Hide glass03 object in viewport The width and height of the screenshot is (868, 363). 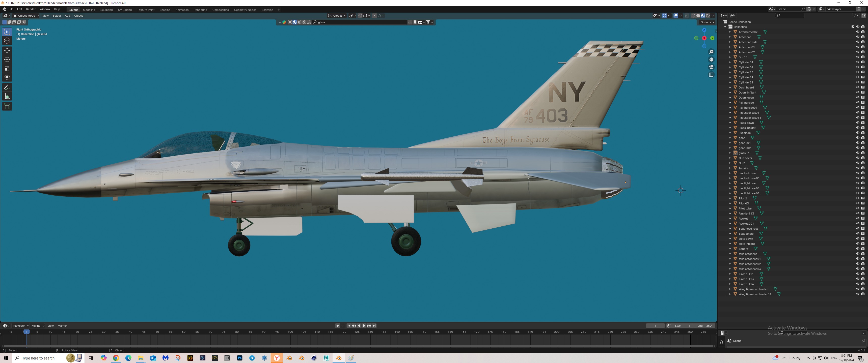click(x=858, y=153)
